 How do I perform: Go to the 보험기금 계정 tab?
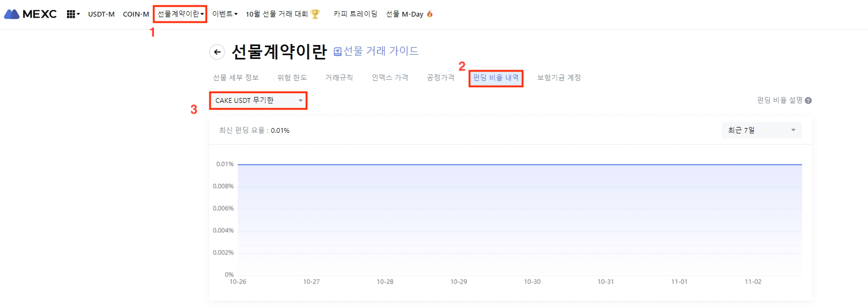click(x=559, y=78)
